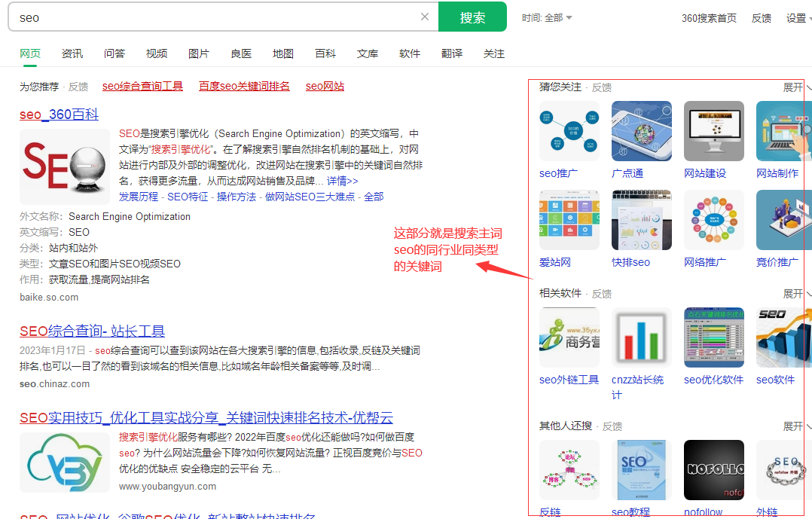Click recommended query seo综合查询工具
This screenshot has width=812, height=519.
[x=142, y=86]
